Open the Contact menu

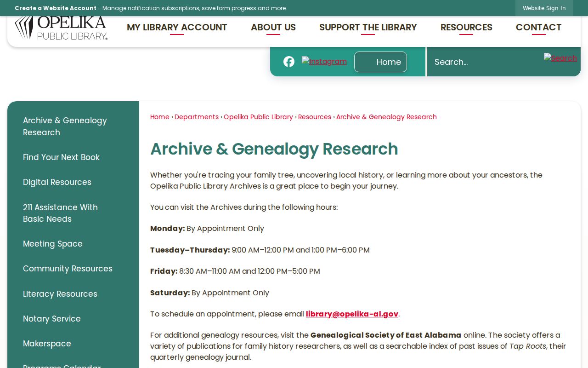pyautogui.click(x=538, y=28)
